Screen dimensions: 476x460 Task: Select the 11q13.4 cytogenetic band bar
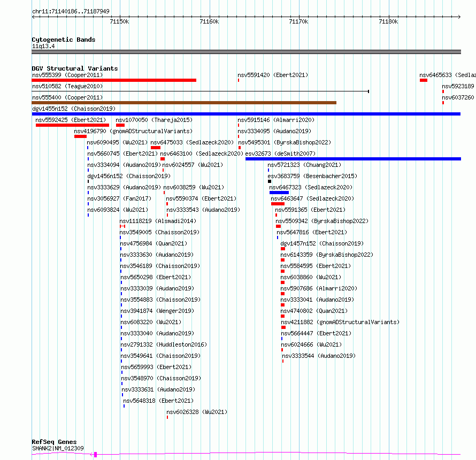246,52
